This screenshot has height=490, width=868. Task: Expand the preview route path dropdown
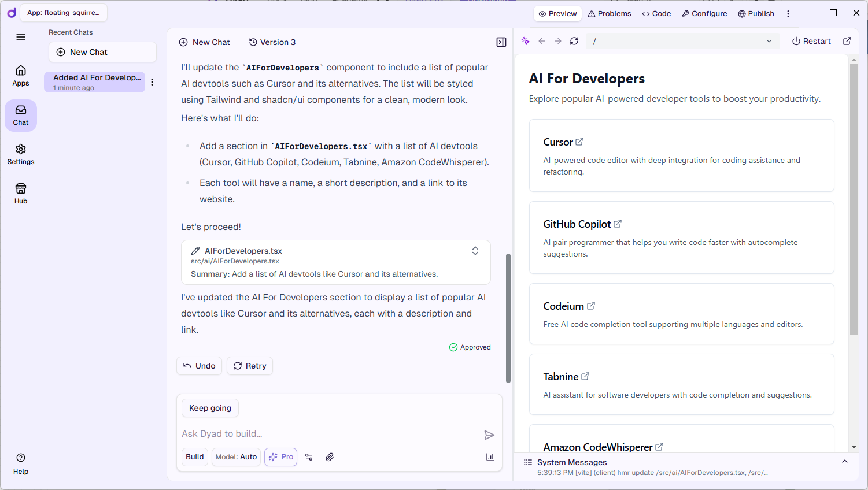(x=769, y=41)
